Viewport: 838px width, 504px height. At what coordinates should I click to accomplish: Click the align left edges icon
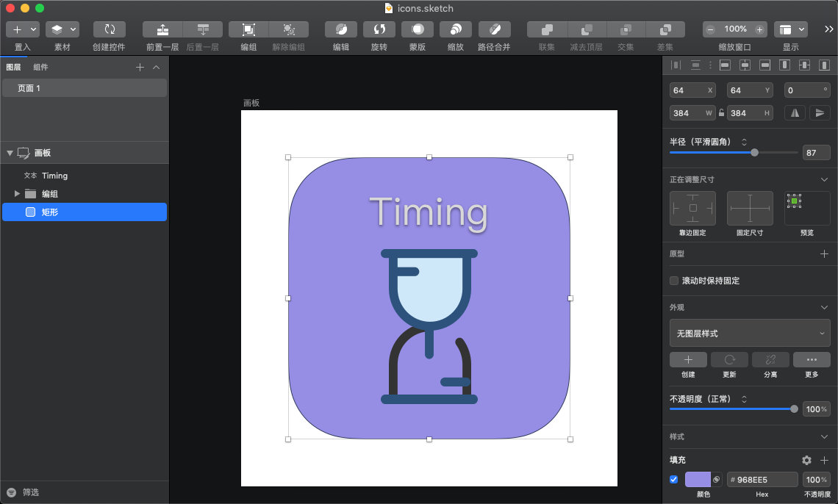726,65
